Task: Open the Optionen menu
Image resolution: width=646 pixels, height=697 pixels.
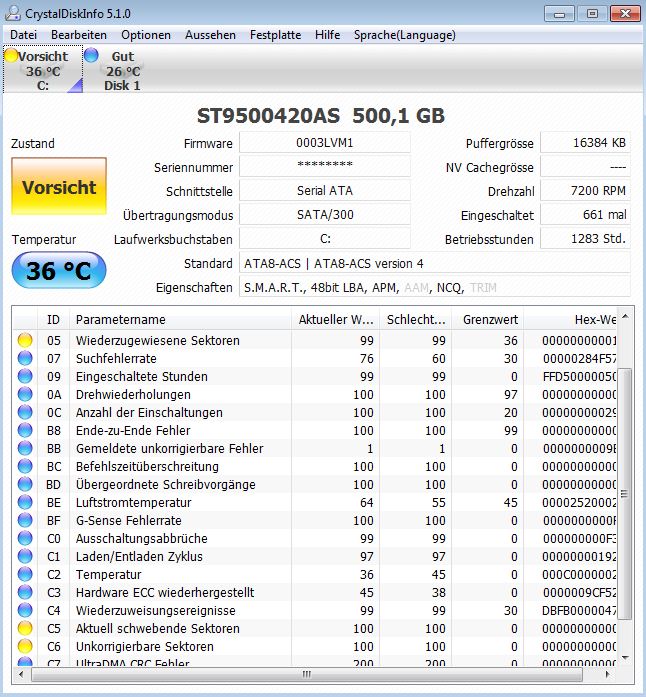Action: click(146, 35)
